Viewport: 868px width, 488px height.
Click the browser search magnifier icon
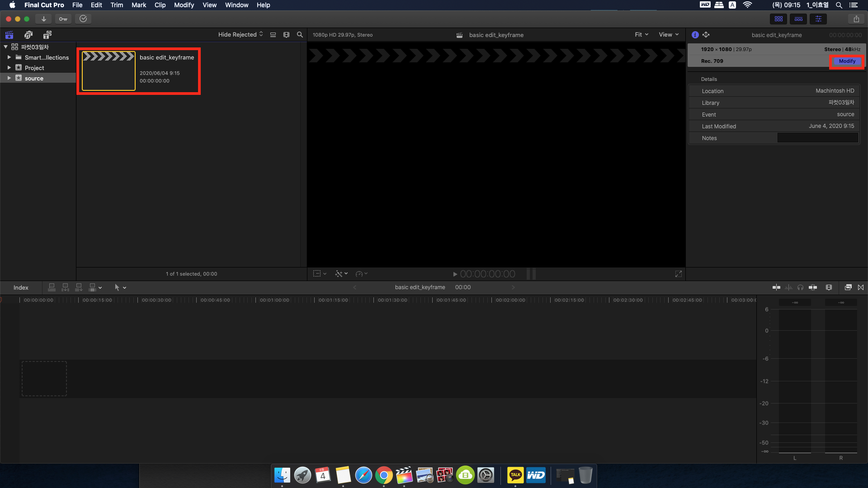tap(300, 35)
